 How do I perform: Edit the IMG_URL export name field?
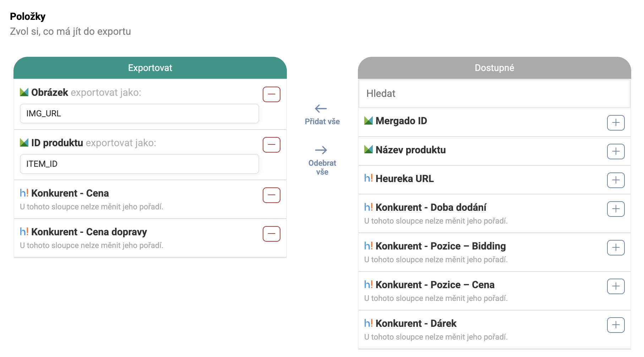[139, 114]
